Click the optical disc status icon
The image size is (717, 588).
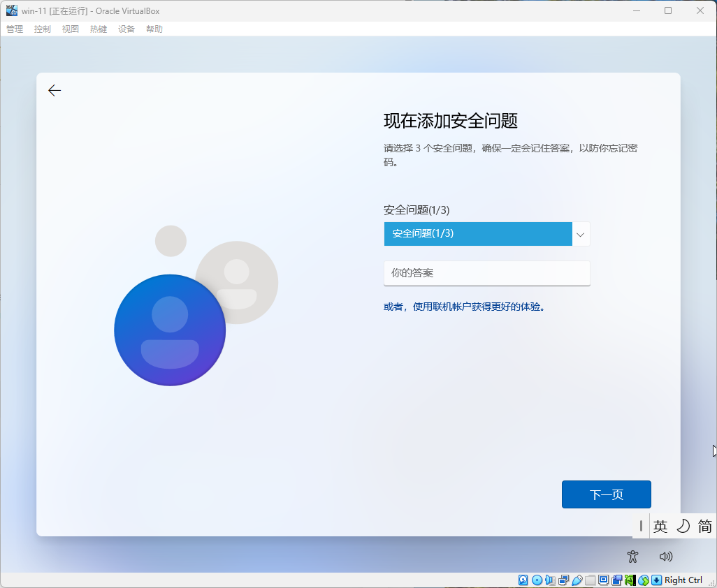click(x=537, y=580)
